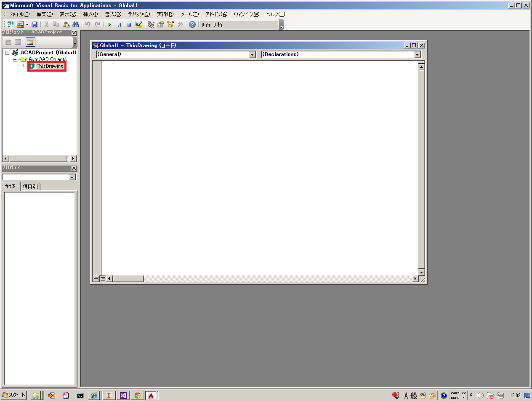The width and height of the screenshot is (532, 401).
Task: Click the Undo arrow icon
Action: [88, 24]
